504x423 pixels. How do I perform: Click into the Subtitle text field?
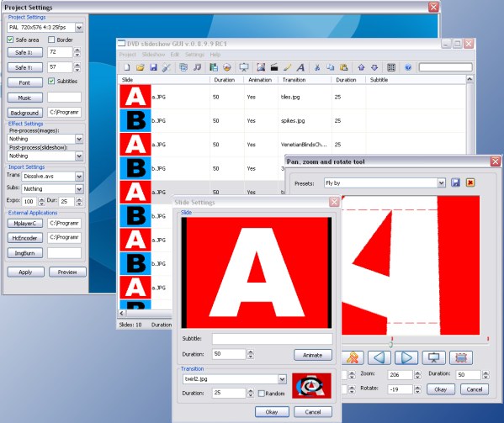(x=272, y=339)
